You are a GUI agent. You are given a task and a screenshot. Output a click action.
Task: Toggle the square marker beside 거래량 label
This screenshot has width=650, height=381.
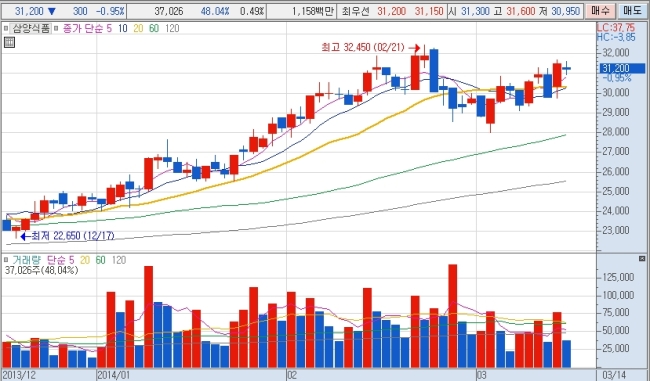coord(6,260)
